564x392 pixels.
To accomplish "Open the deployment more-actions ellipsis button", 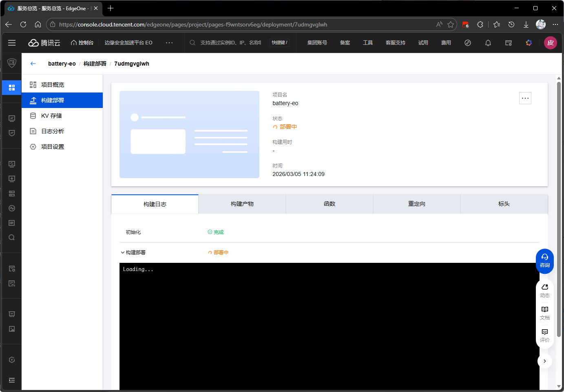I will (x=525, y=98).
